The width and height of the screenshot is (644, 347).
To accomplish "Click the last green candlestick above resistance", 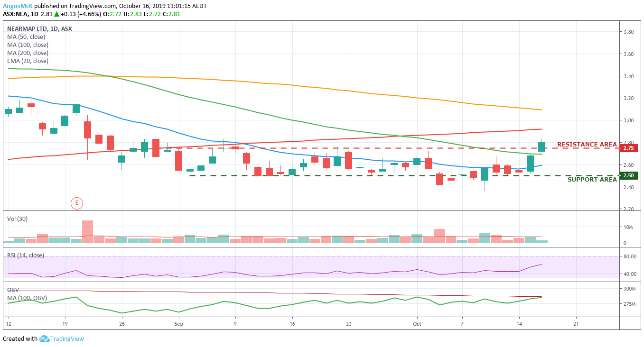I will tap(541, 146).
